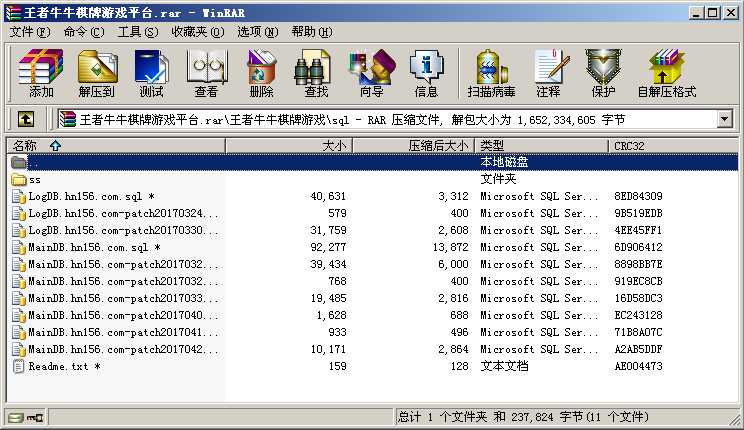Screen dimensions: 744x430
Task: Open the 工具(S) menu
Action: pos(138,32)
